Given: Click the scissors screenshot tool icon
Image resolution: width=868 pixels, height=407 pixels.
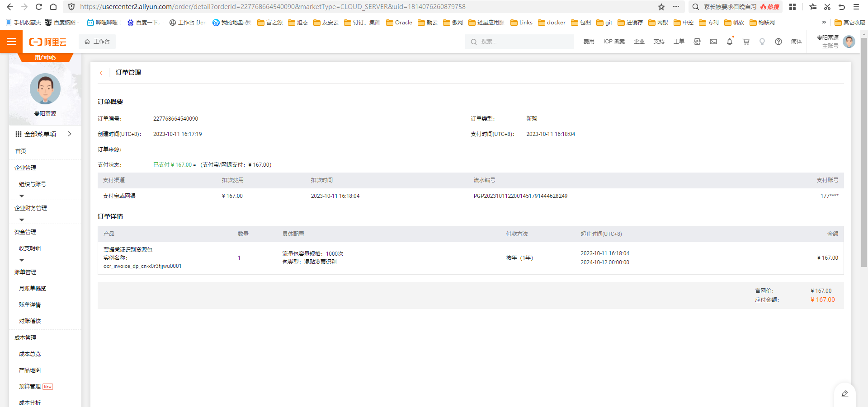Looking at the screenshot, I should coord(827,7).
